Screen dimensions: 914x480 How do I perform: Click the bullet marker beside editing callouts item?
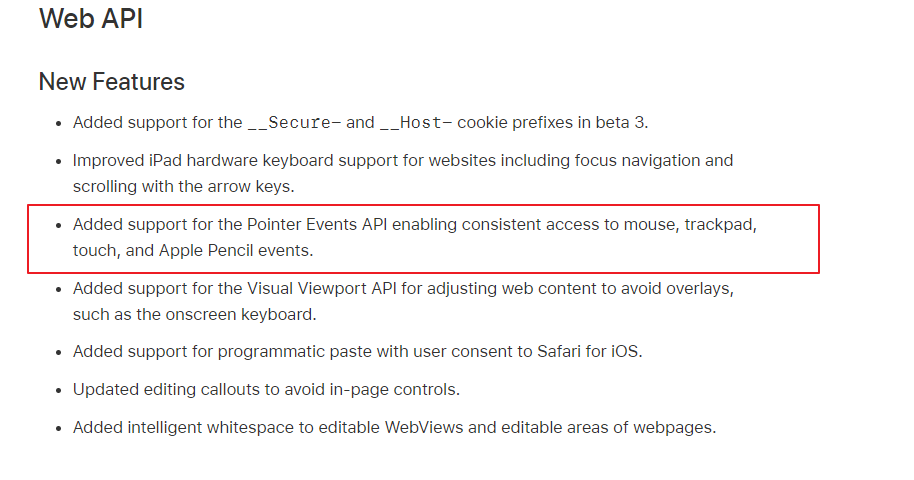coord(58,390)
